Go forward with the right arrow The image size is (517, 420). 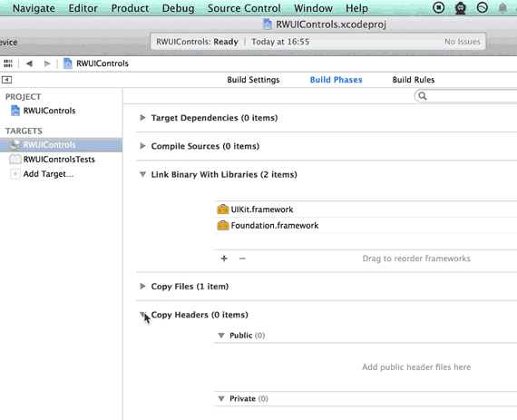(x=47, y=63)
